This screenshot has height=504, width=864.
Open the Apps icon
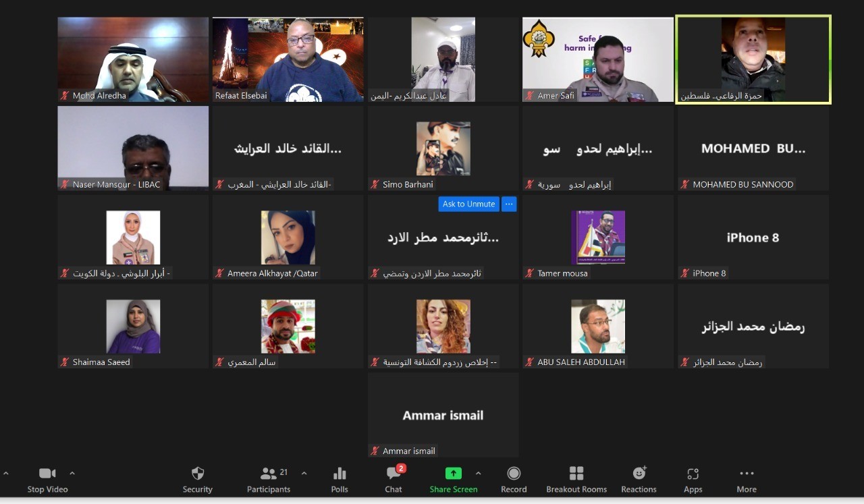693,474
